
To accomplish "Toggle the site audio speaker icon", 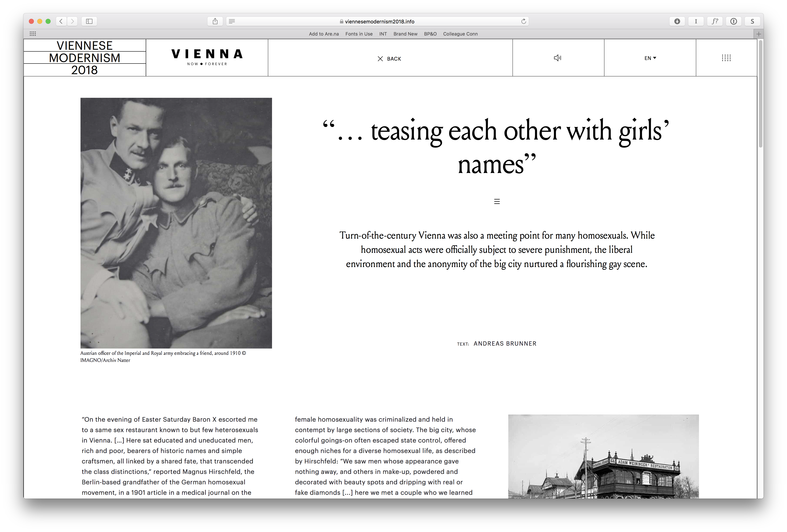I will [x=557, y=58].
